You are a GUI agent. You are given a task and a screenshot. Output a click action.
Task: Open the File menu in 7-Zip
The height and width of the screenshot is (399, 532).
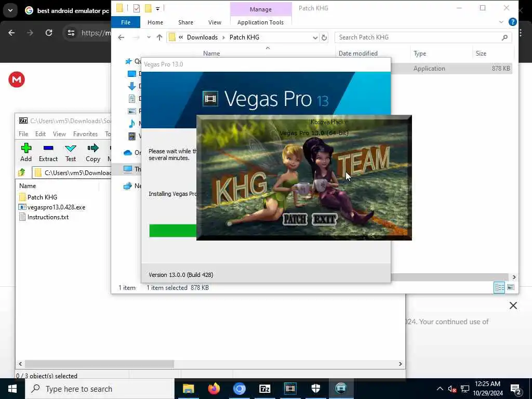click(23, 134)
